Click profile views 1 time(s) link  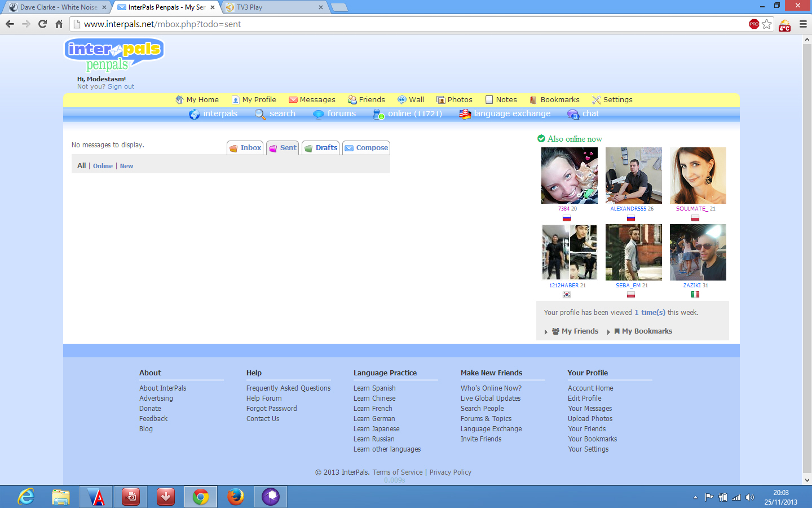(650, 313)
